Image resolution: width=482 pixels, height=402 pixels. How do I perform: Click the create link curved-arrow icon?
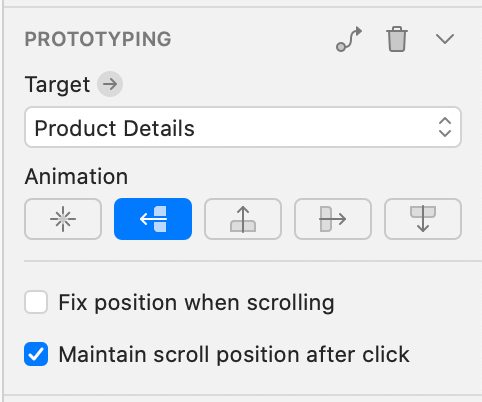349,39
